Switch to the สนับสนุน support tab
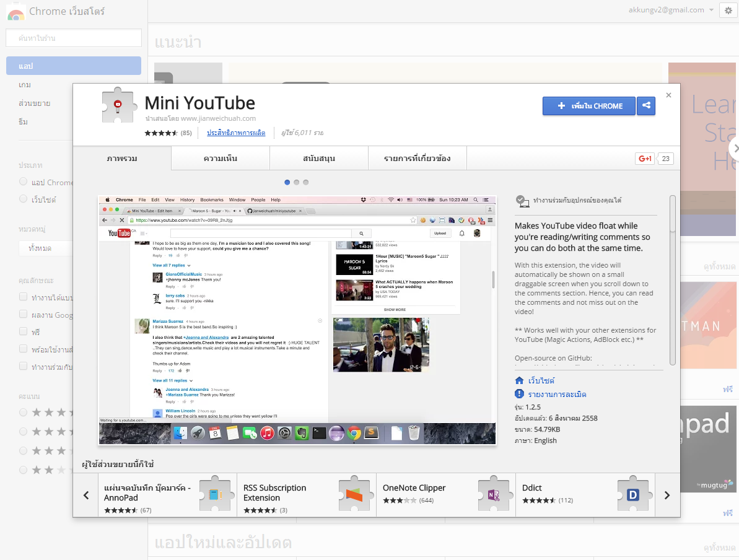 tap(319, 159)
